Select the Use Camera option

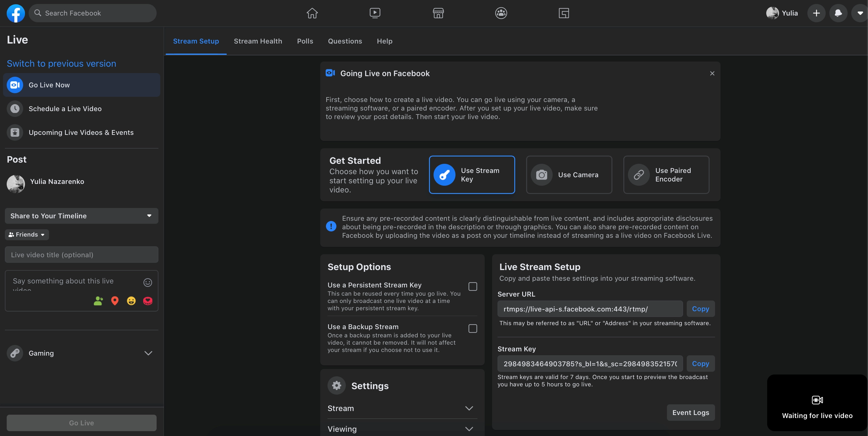pos(569,174)
